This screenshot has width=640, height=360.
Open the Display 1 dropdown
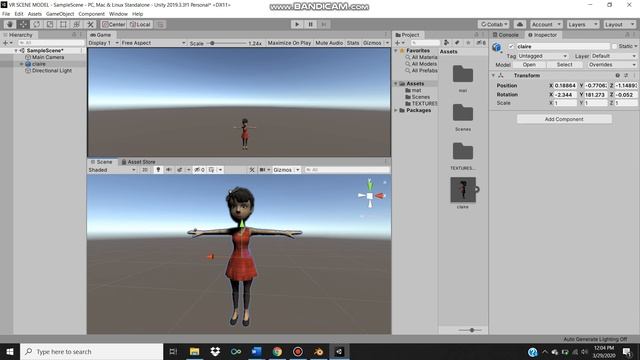pos(103,43)
